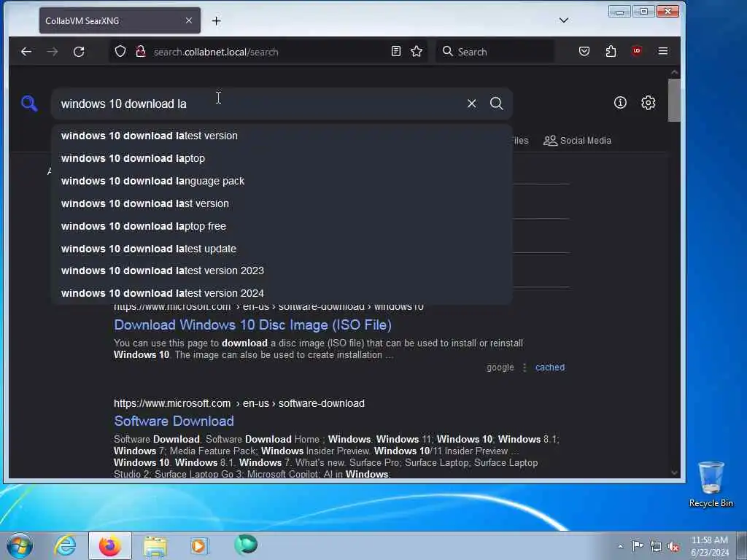The height and width of the screenshot is (560, 747).
Task: Choose suggestion "windows 10 download last version"
Action: point(281,203)
